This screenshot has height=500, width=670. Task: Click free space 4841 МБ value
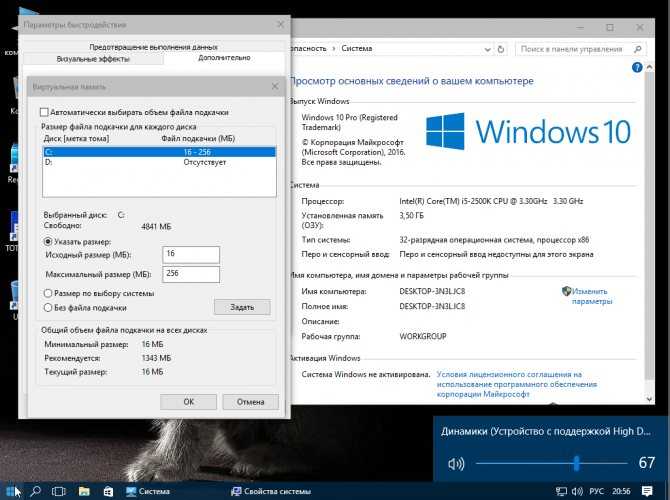pos(156,226)
